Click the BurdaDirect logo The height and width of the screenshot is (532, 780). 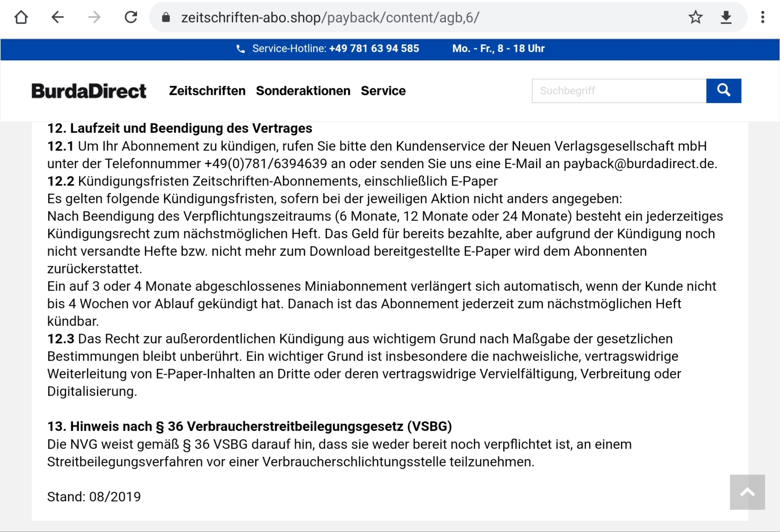click(89, 91)
